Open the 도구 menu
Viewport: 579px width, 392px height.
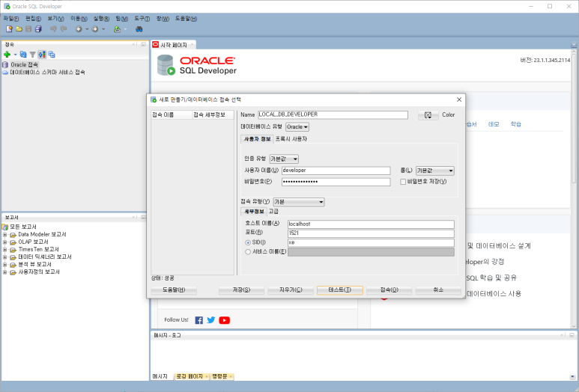click(142, 19)
